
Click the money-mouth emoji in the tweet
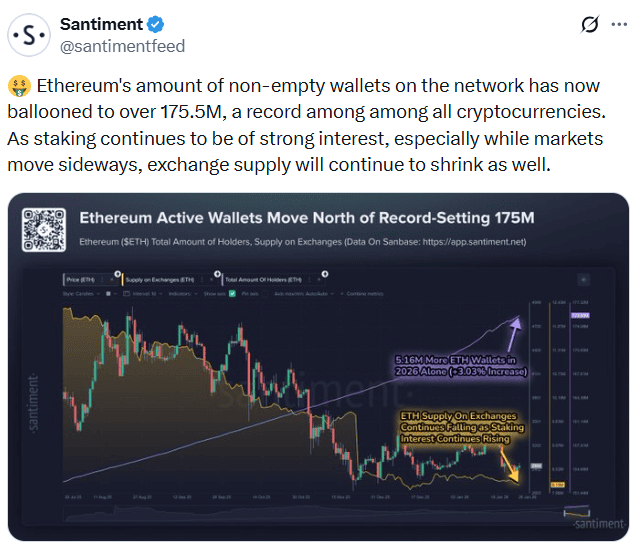click(19, 87)
